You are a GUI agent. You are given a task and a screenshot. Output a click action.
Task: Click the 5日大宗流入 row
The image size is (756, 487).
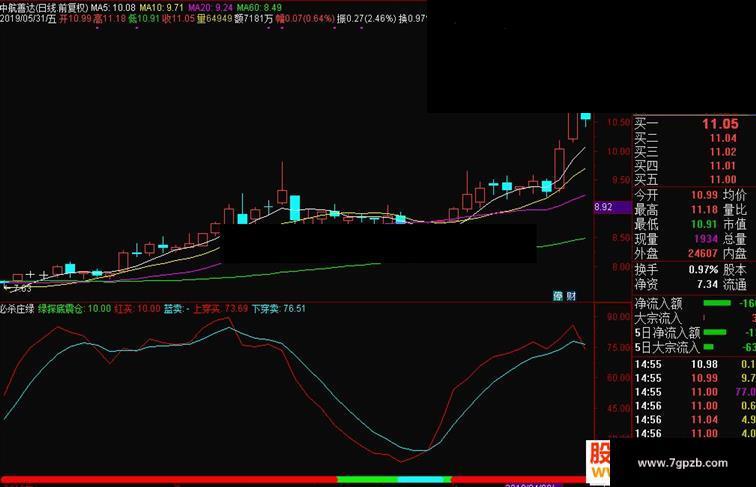(694, 347)
